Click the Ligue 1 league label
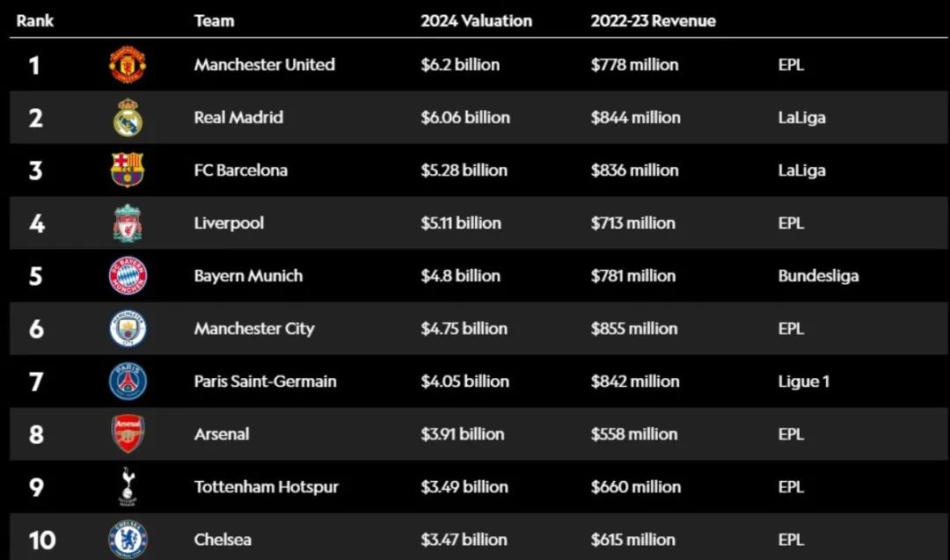 pos(803,382)
